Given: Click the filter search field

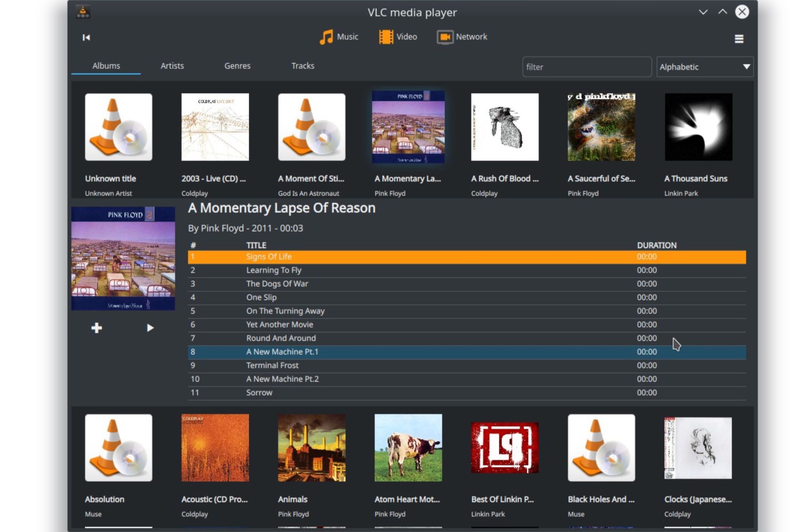Looking at the screenshot, I should [587, 67].
